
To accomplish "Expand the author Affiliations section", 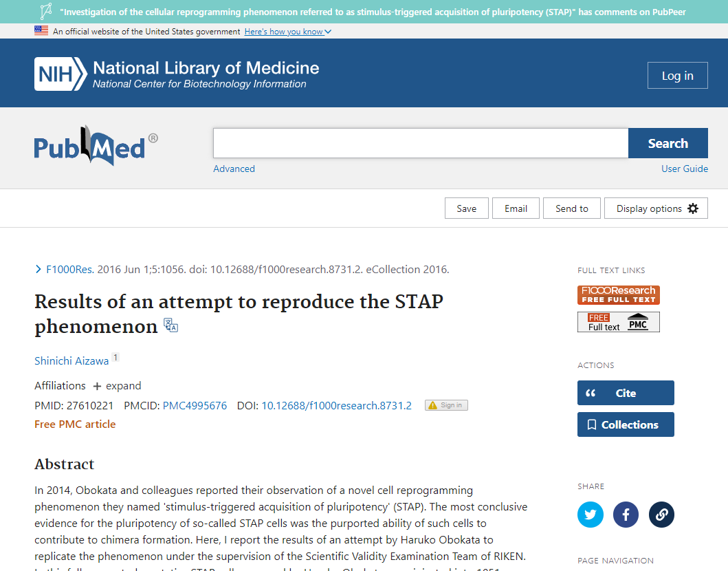I will click(x=117, y=386).
